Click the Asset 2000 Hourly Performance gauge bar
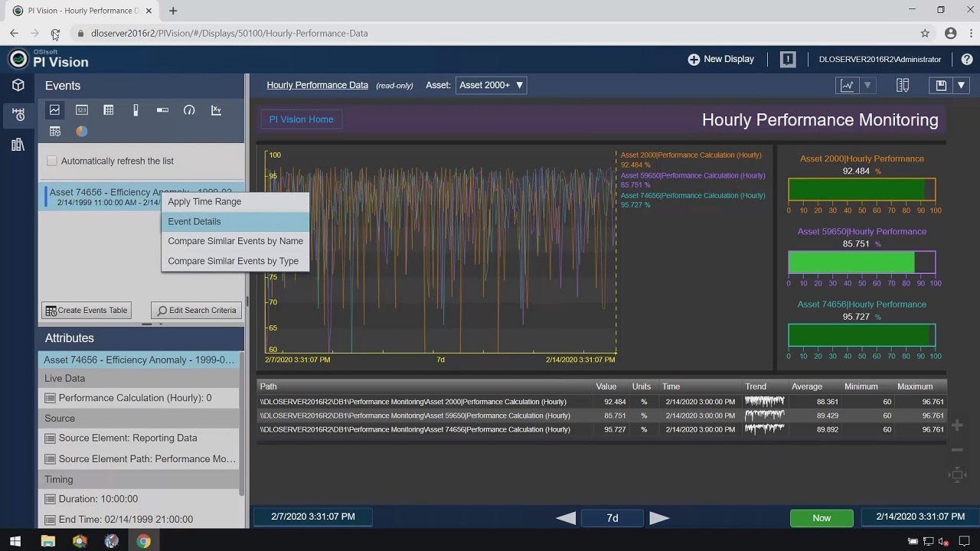 coord(861,190)
